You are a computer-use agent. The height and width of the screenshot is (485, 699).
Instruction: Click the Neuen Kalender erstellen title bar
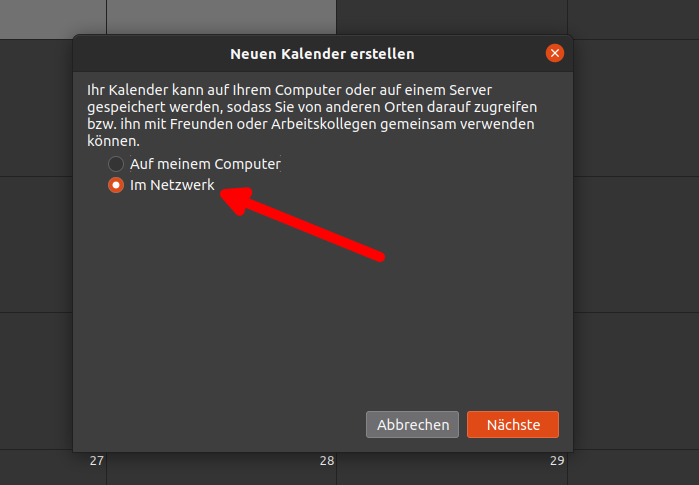pyautogui.click(x=322, y=54)
